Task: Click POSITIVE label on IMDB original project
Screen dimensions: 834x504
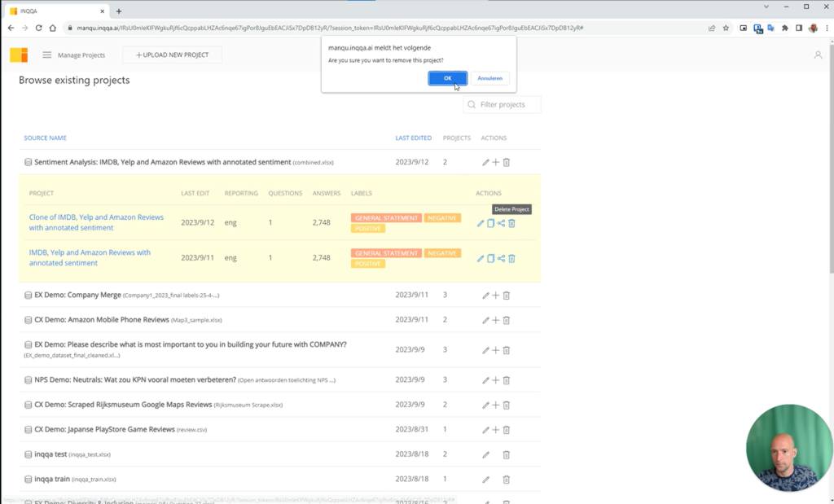Action: click(x=367, y=264)
